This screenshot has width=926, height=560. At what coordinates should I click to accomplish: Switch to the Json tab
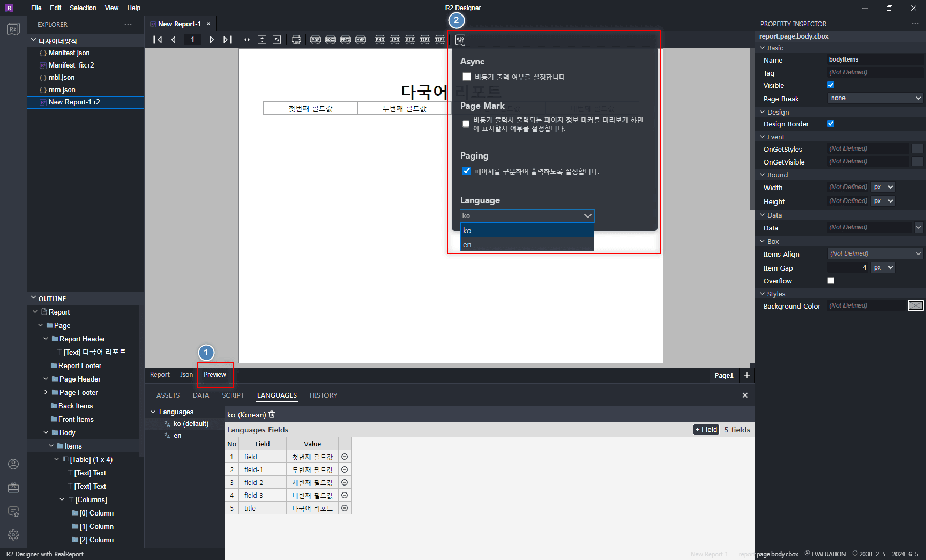tap(186, 375)
